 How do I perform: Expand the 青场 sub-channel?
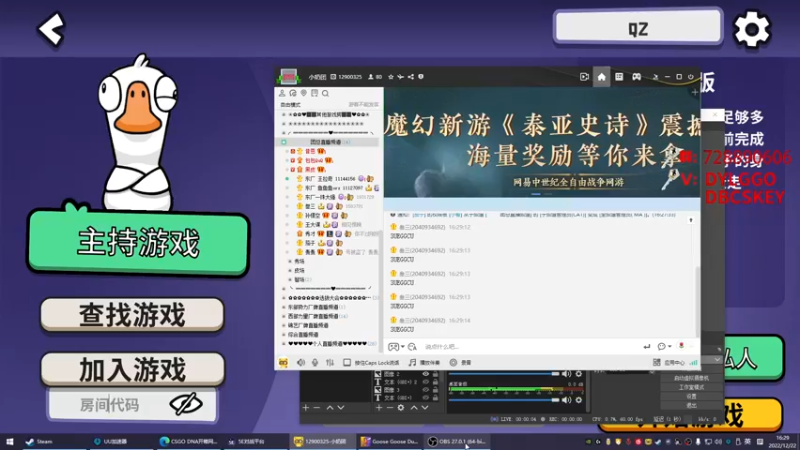pos(297,261)
